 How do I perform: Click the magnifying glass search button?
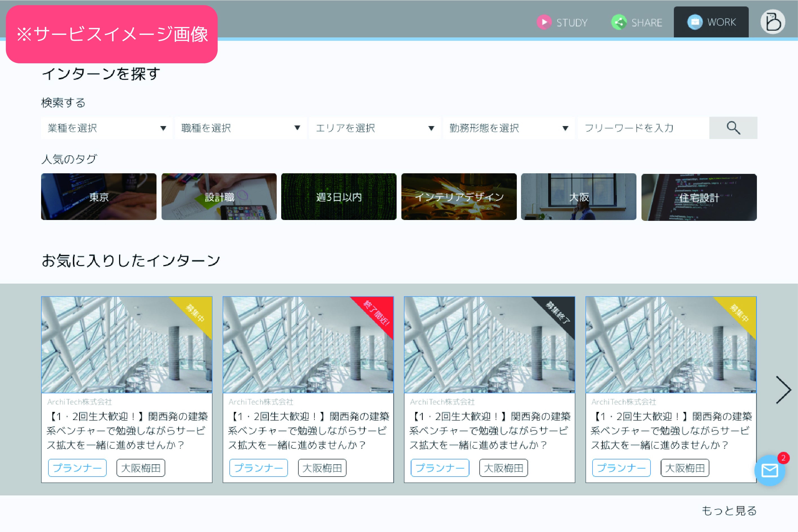733,128
